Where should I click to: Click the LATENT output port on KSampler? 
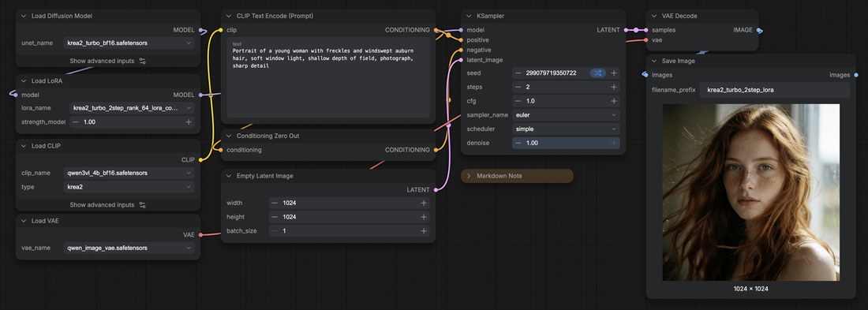pos(626,30)
